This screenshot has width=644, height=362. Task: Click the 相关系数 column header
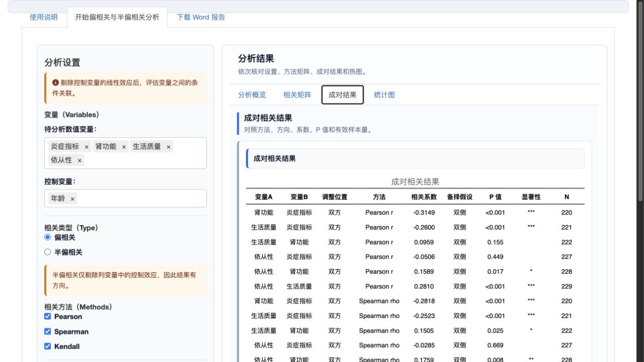[x=424, y=197]
